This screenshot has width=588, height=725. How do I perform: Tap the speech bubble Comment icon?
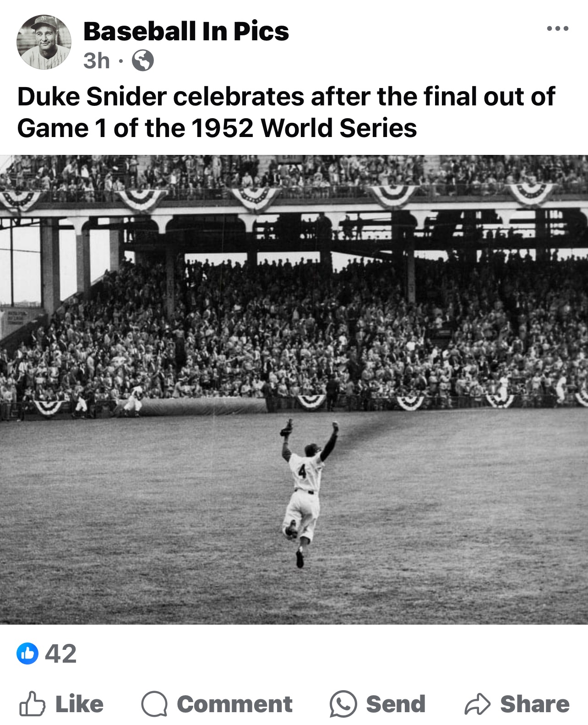[154, 704]
